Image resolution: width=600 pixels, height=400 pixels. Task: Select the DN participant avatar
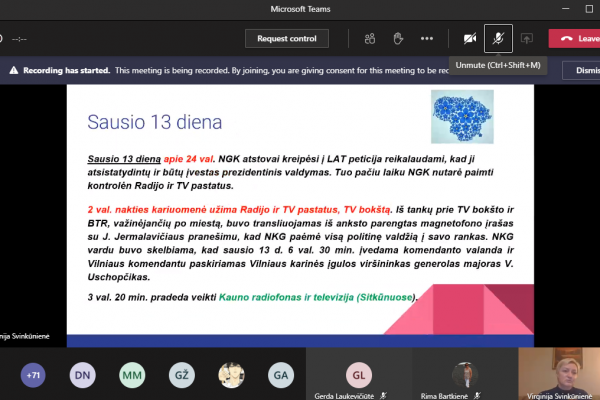coord(83,375)
